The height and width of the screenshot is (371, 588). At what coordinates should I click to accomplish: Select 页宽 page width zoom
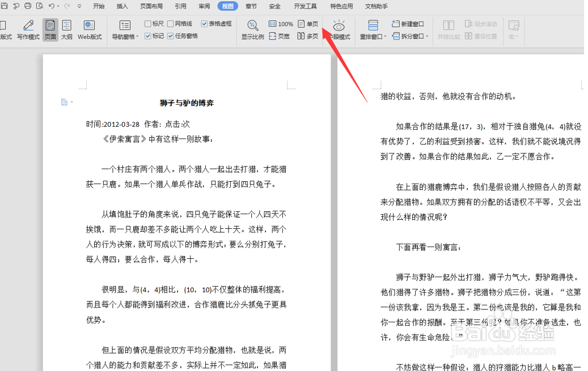(x=279, y=36)
